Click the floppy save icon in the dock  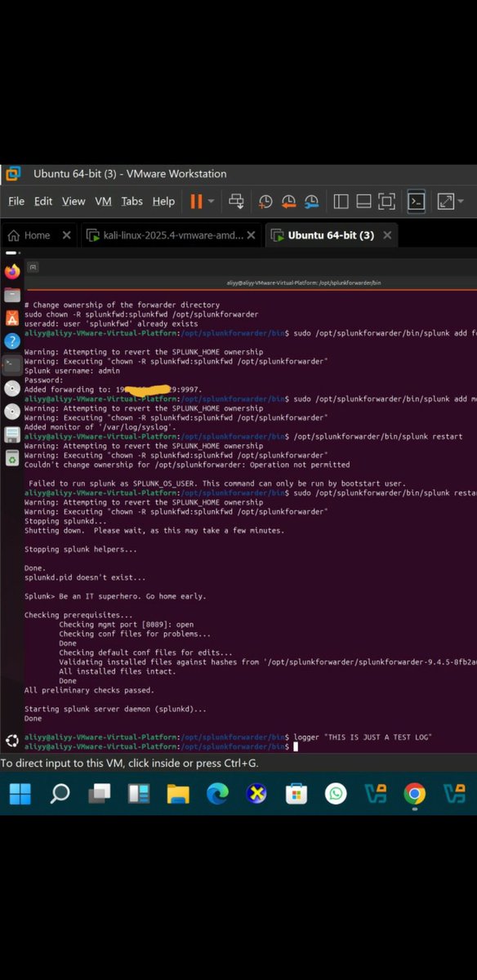[x=12, y=434]
